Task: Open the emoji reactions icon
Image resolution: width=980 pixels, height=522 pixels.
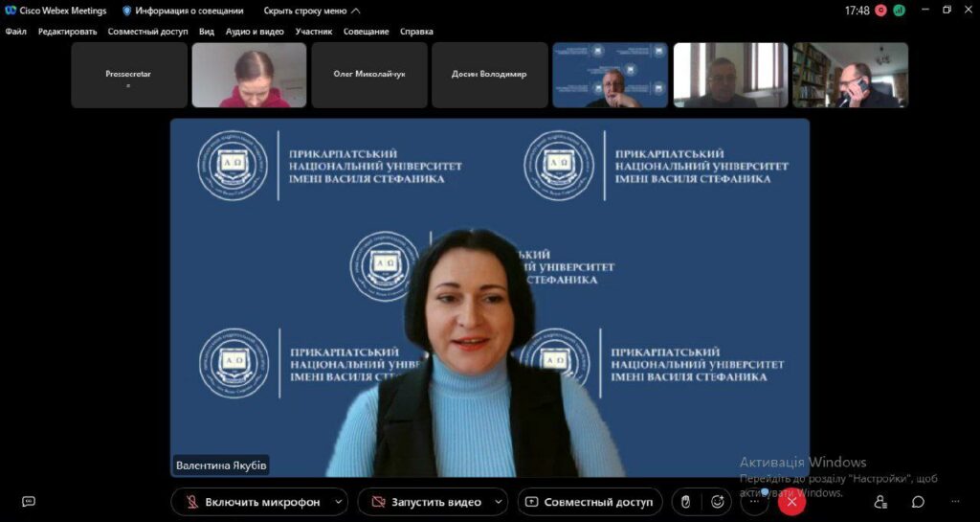Action: pos(717,501)
